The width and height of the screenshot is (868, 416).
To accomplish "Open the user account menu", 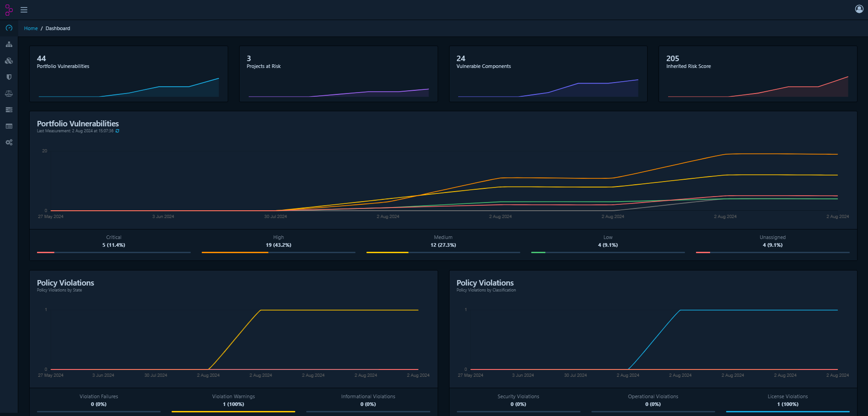I will click(x=858, y=9).
